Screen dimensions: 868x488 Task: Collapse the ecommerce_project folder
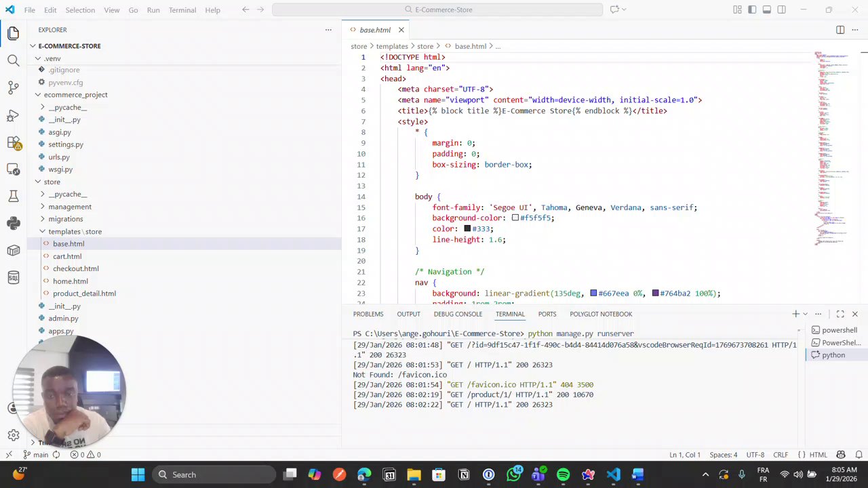75,95
